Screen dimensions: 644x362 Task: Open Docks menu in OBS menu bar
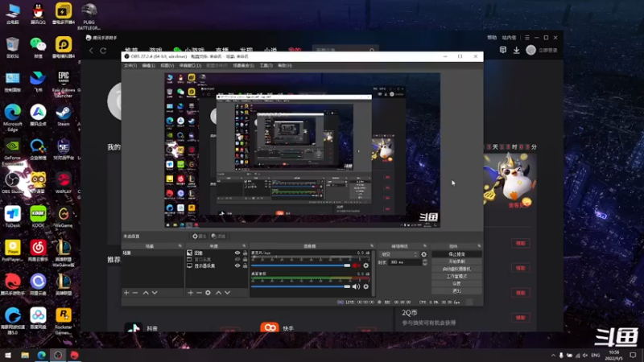190,66
